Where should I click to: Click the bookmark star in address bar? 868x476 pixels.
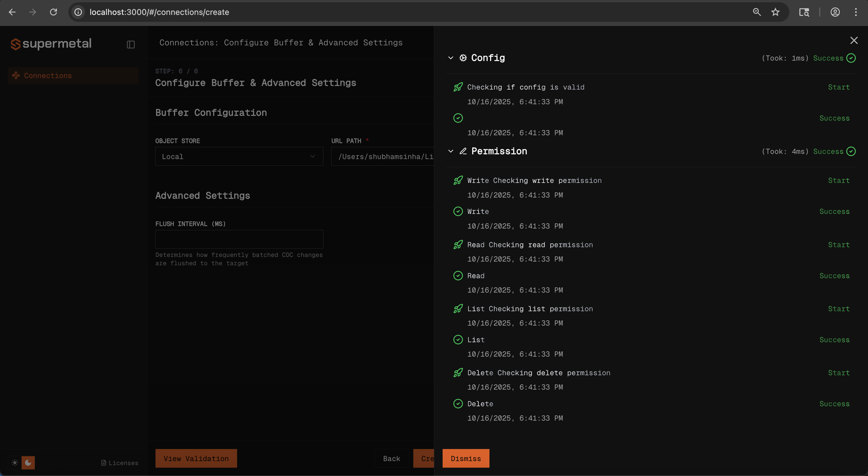pyautogui.click(x=775, y=12)
